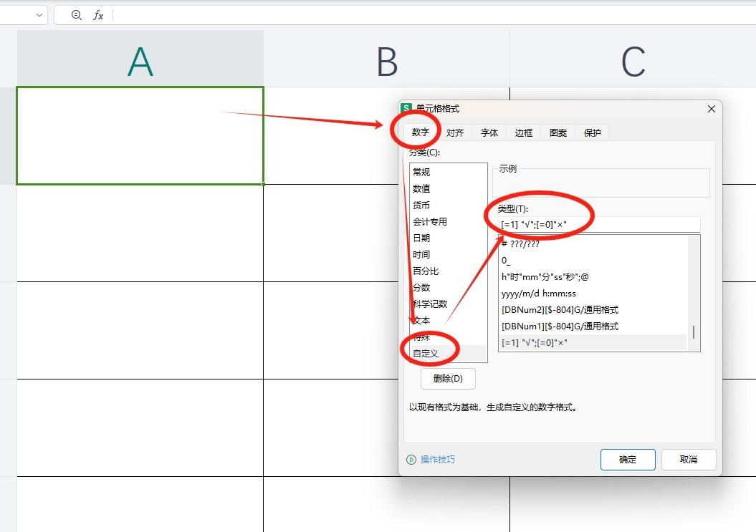Click the format list scrollbar thumb
Viewport: 756px width, 532px height.
tap(694, 332)
